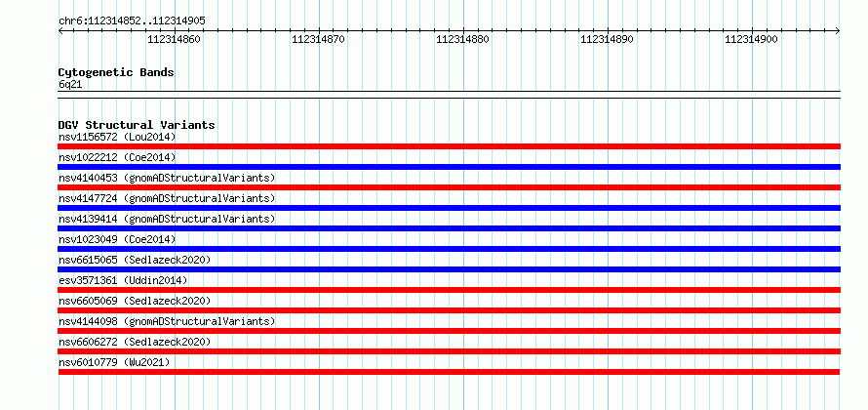Select the blue bar for nsv6615065
Image resolution: width=868 pixels, height=410 pixels.
(450, 269)
